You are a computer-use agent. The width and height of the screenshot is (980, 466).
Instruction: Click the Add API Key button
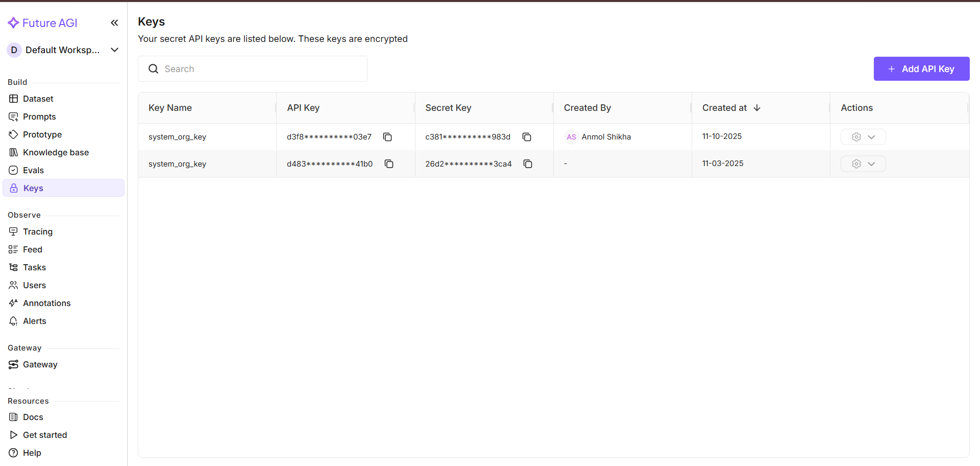(921, 69)
